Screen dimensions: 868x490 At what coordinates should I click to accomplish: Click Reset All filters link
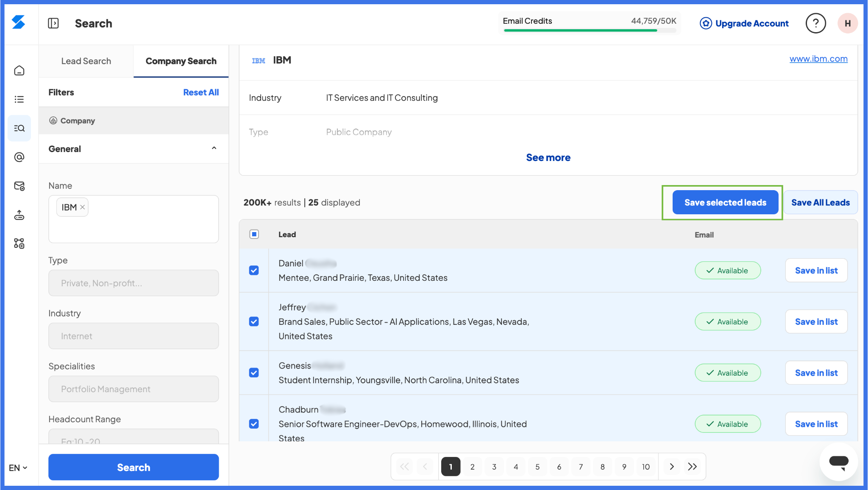pyautogui.click(x=201, y=92)
